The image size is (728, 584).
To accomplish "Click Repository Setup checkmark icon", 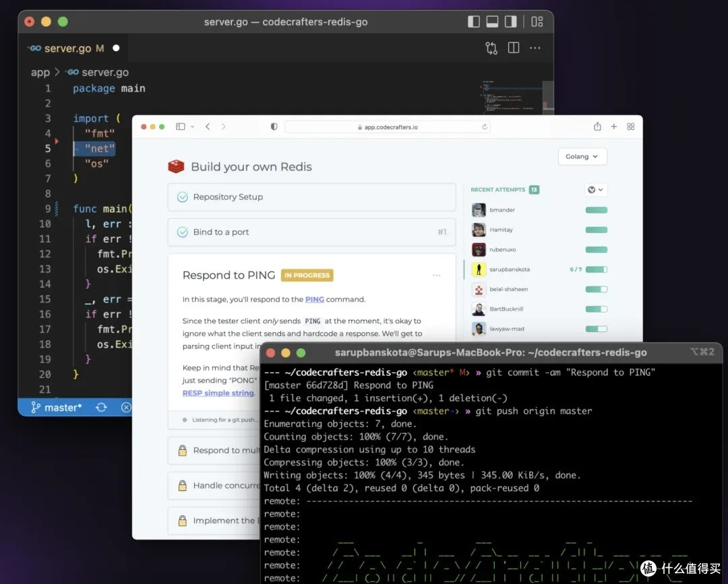I will coord(183,197).
